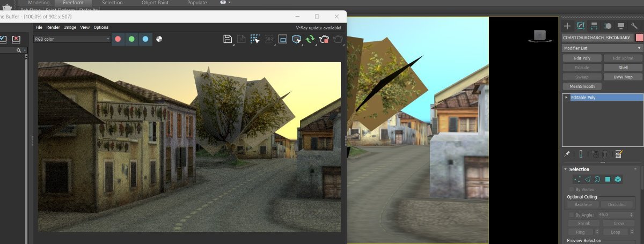Screen dimensions: 644x244
Task: Click the object name input field
Action: click(597, 38)
